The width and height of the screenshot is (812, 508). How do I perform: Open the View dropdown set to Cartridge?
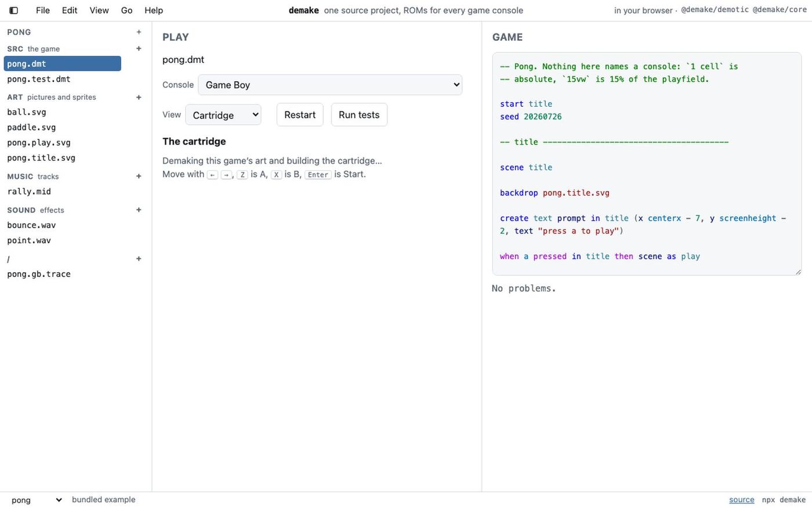223,115
